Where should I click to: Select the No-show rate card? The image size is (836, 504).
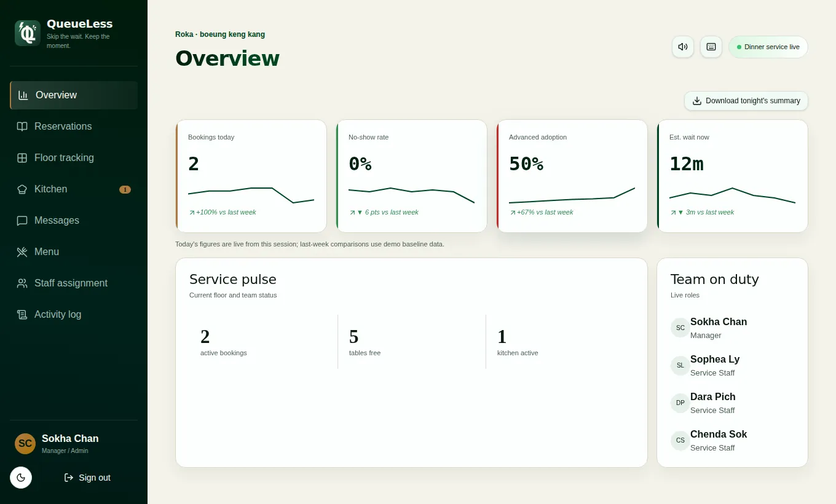click(x=411, y=176)
